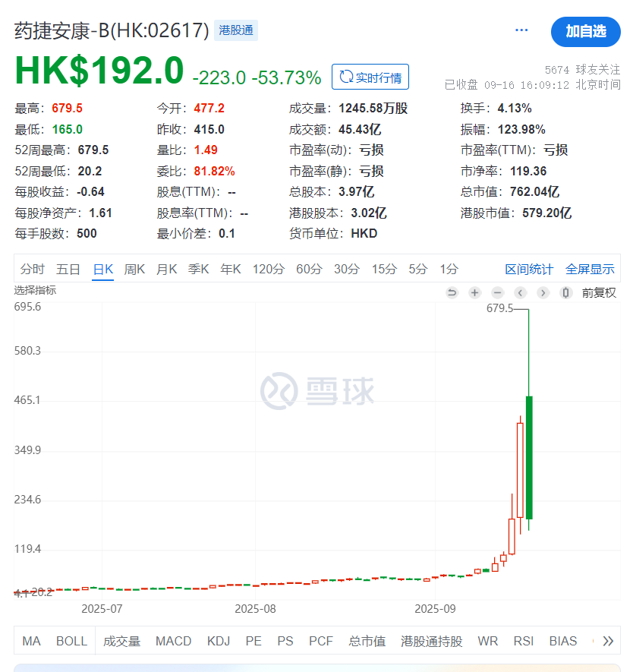The image size is (633, 672).
Task: Click the 换手 value 4.13%
Action: tap(515, 109)
